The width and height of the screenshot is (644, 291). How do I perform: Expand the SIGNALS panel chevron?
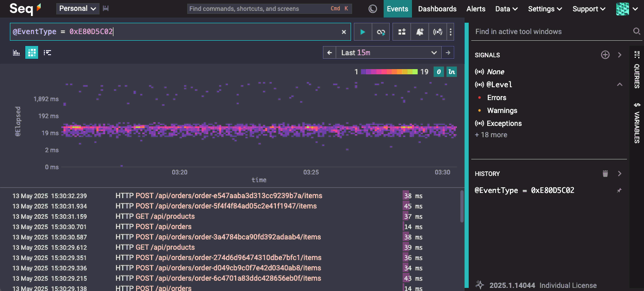pyautogui.click(x=620, y=55)
